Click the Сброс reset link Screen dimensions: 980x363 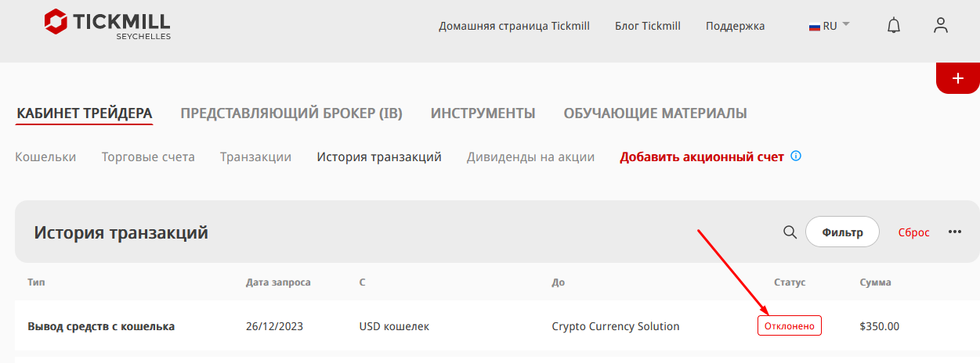coord(913,232)
